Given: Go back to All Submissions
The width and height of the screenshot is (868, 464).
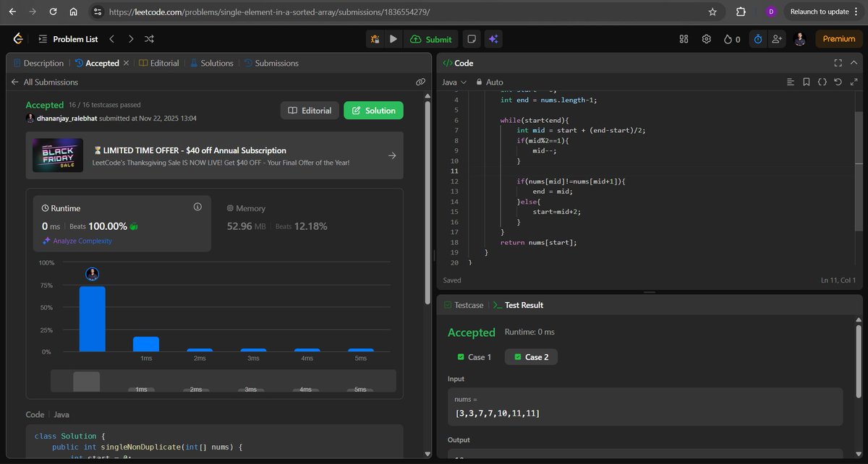Looking at the screenshot, I should pos(44,82).
